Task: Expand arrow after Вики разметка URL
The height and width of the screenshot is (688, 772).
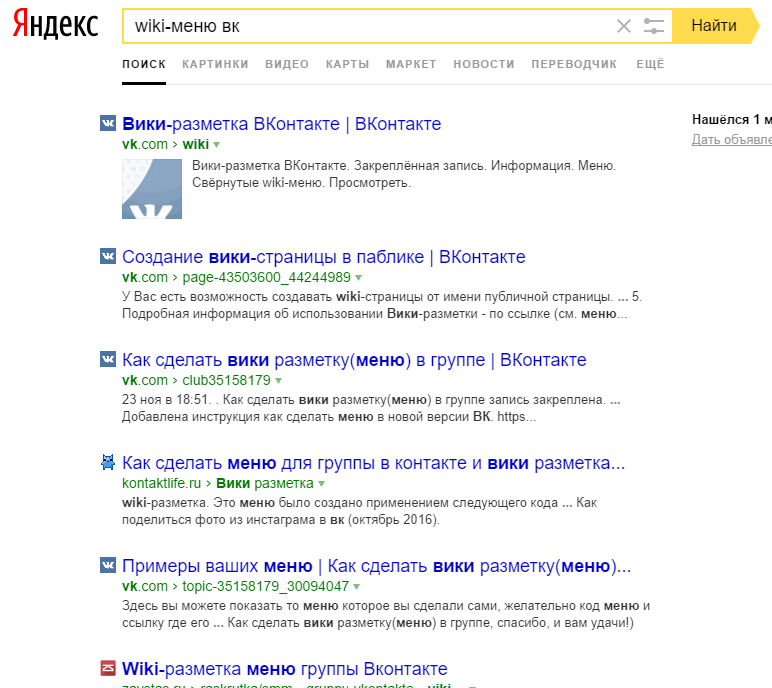Action: pos(322,484)
